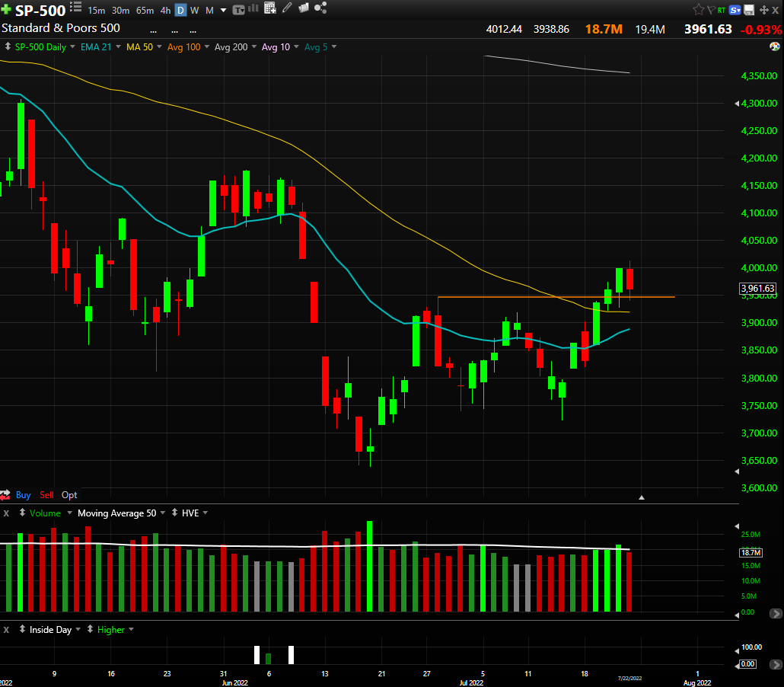Click the red-white trade arrows icon
Viewport: 784px width, 687px height.
coord(5,495)
